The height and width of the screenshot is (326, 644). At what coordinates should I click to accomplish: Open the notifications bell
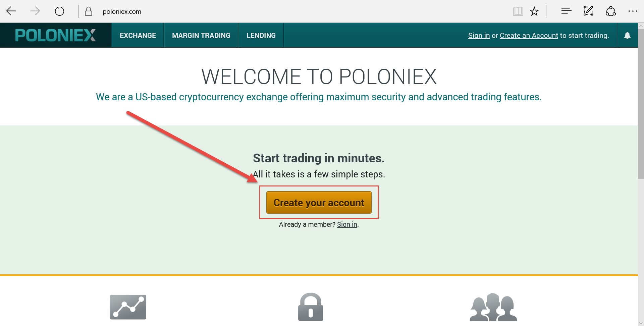click(627, 36)
